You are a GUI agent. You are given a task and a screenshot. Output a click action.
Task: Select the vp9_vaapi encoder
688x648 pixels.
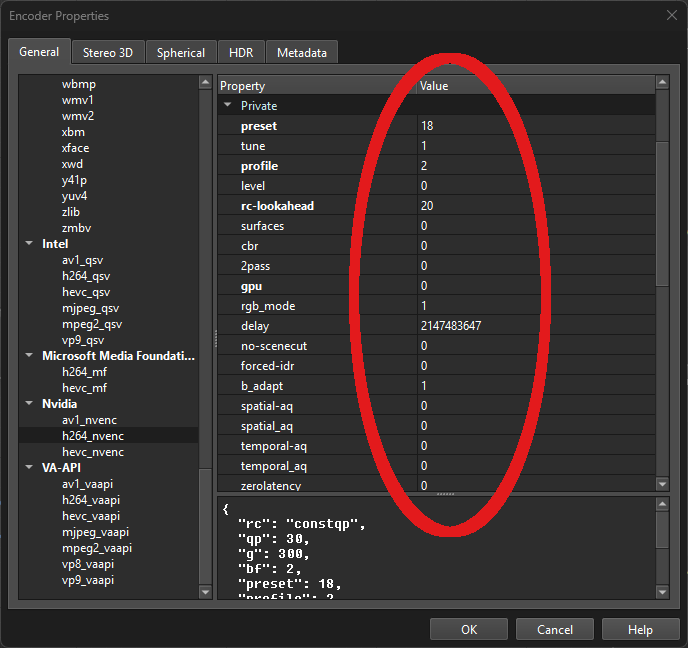coord(90,580)
